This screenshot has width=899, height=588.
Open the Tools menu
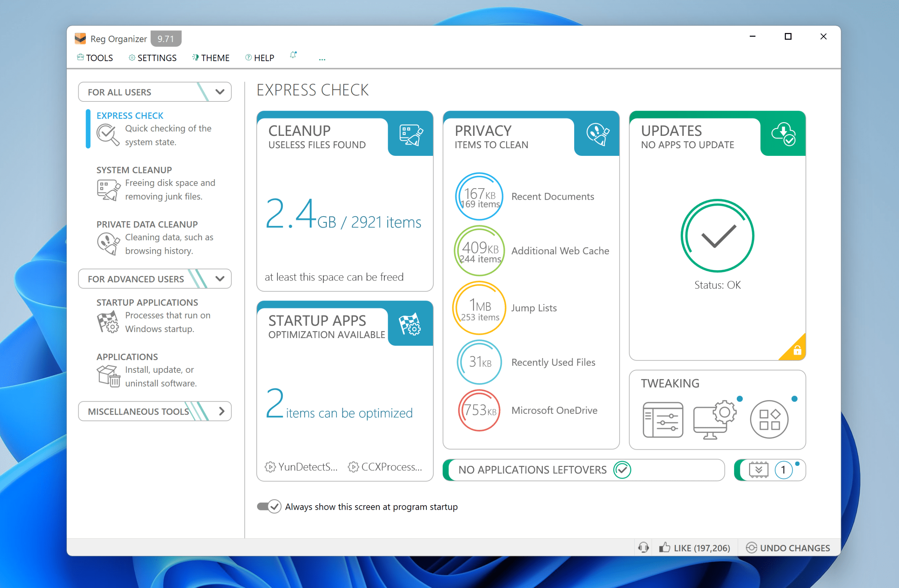click(x=95, y=58)
